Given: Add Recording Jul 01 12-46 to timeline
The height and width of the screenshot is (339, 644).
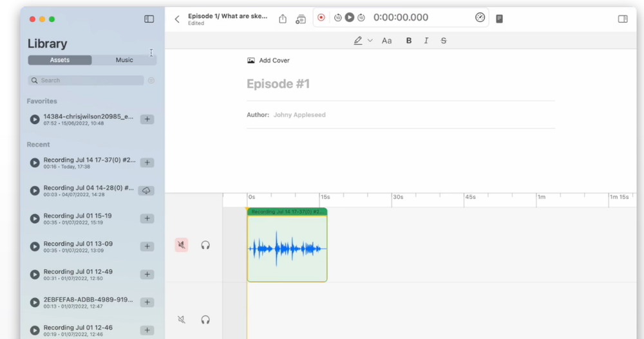Looking at the screenshot, I should coord(147,331).
